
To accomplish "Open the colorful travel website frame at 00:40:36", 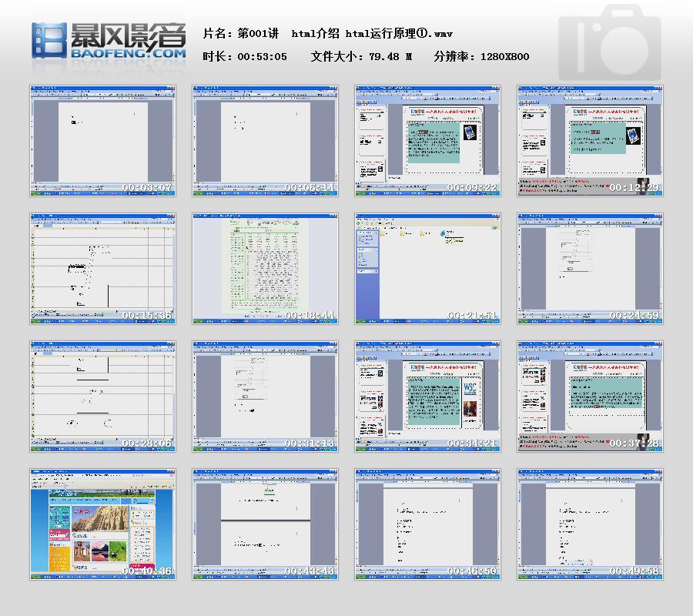I will click(103, 524).
